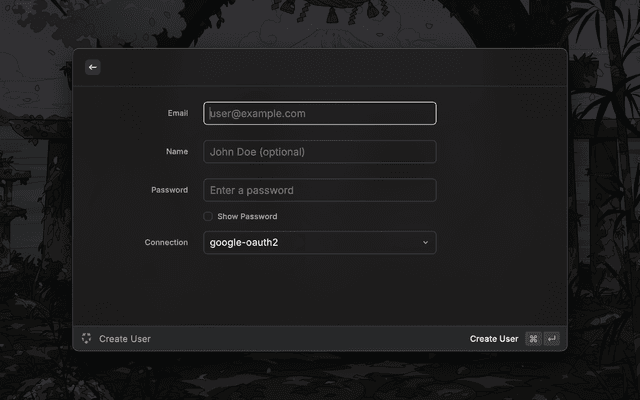Image resolution: width=640 pixels, height=400 pixels.
Task: Open the Connection dropdown showing google-oauth2
Action: [x=310, y=242]
